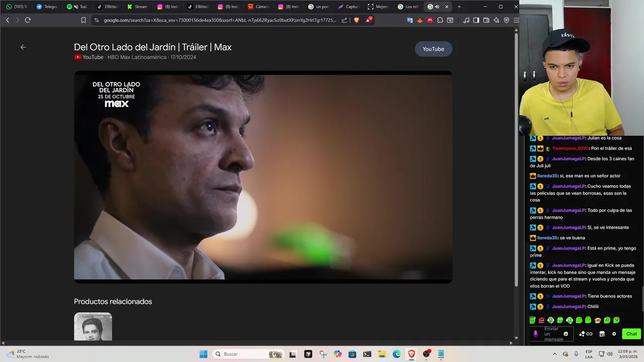Open the extensions puzzle-piece icon
Screen dimensions: 644x362
pyautogui.click(x=440, y=20)
